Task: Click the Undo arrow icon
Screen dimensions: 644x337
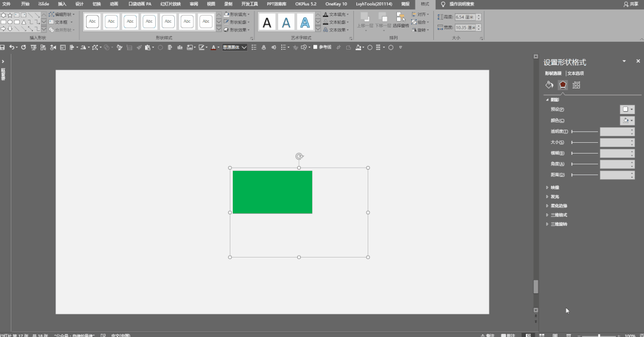Action: (x=11, y=47)
